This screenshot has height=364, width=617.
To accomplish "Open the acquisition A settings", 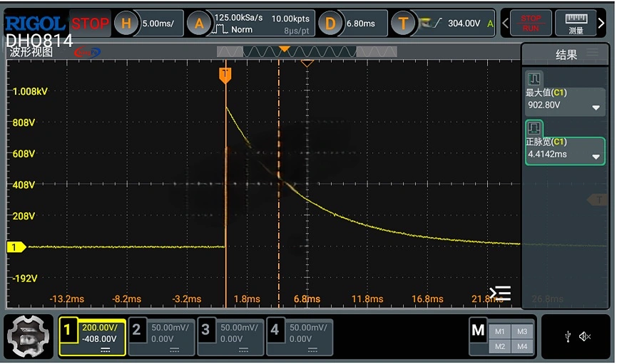I will click(199, 24).
